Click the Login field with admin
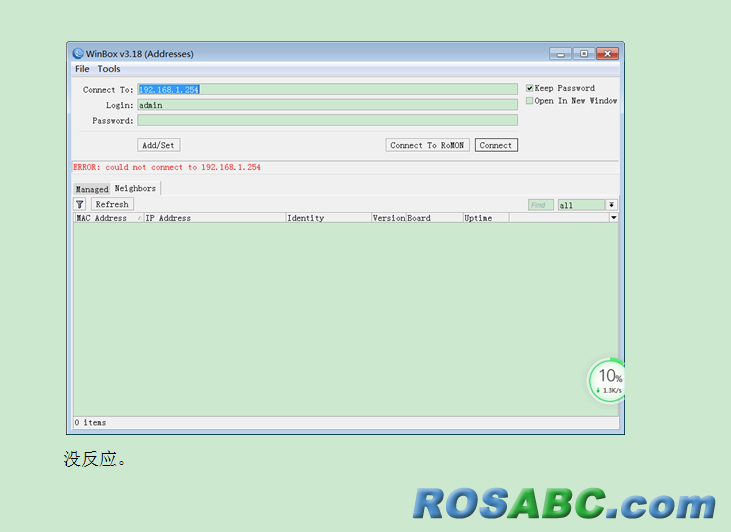731x532 pixels. [327, 105]
